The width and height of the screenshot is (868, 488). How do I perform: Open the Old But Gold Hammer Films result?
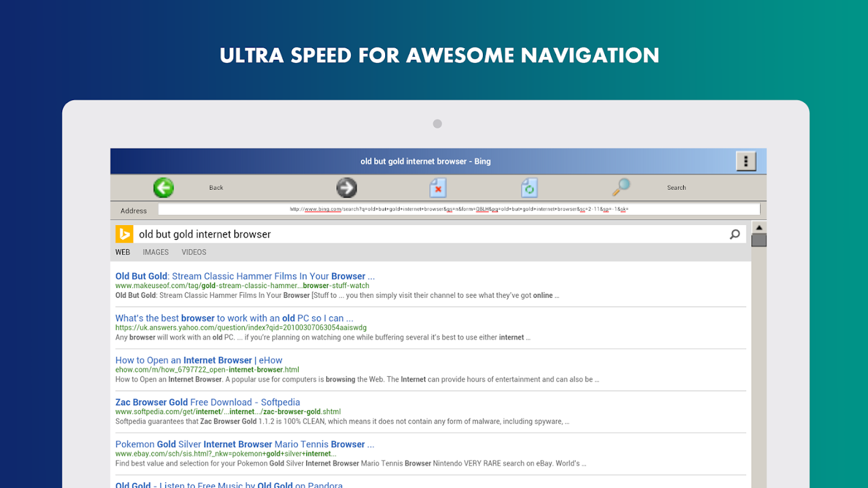point(245,276)
